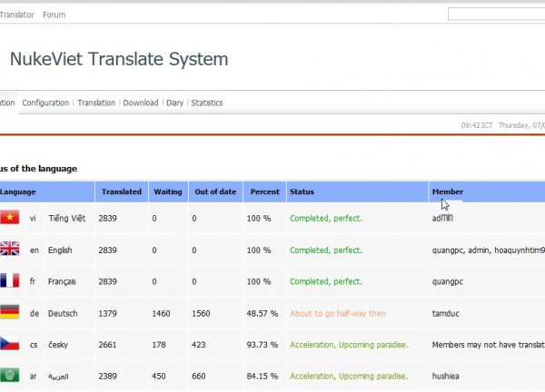Click the 48.57 % percent value
The image size is (545, 392).
263,314
